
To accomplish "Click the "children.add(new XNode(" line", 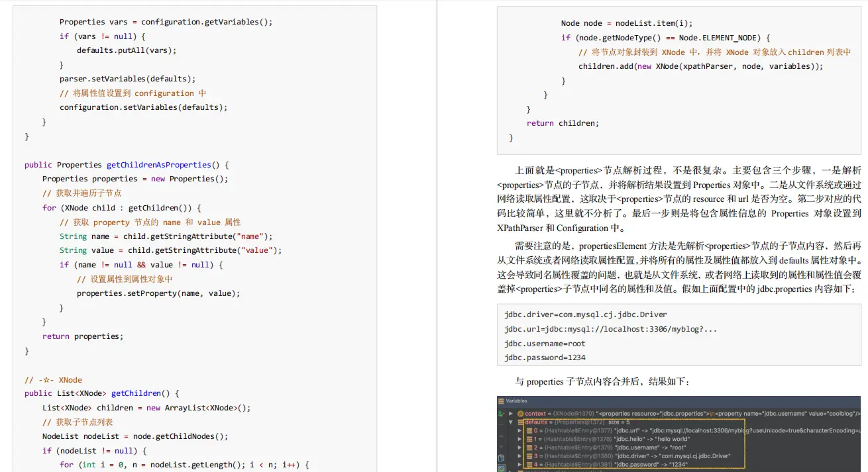I will [x=701, y=66].
